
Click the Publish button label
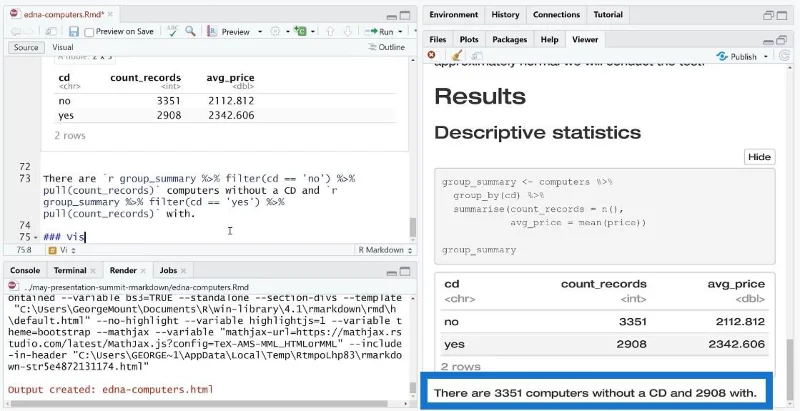743,57
